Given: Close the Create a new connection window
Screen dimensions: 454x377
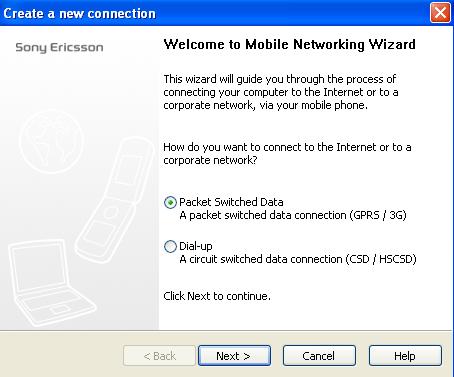Looking at the screenshot, I should click(440, 13).
